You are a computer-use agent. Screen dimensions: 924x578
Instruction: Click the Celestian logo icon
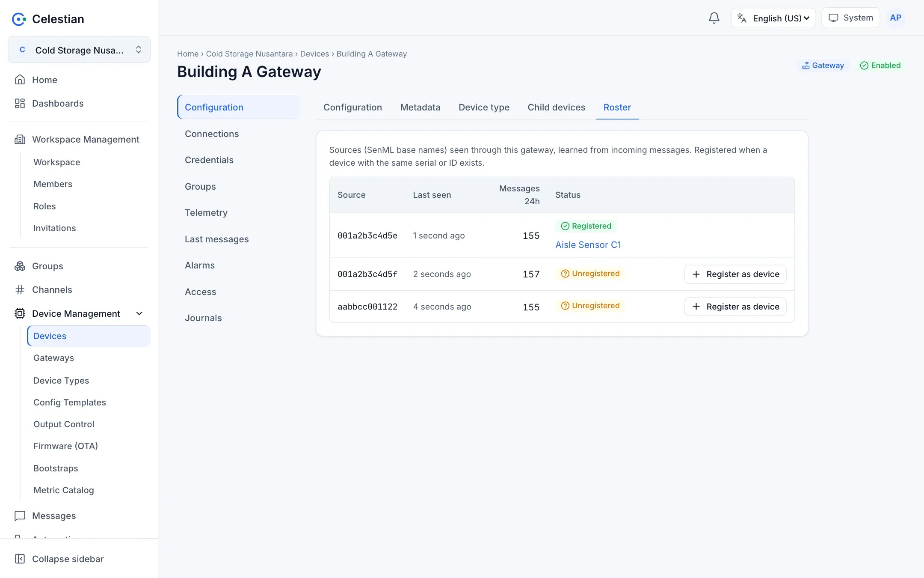click(19, 19)
